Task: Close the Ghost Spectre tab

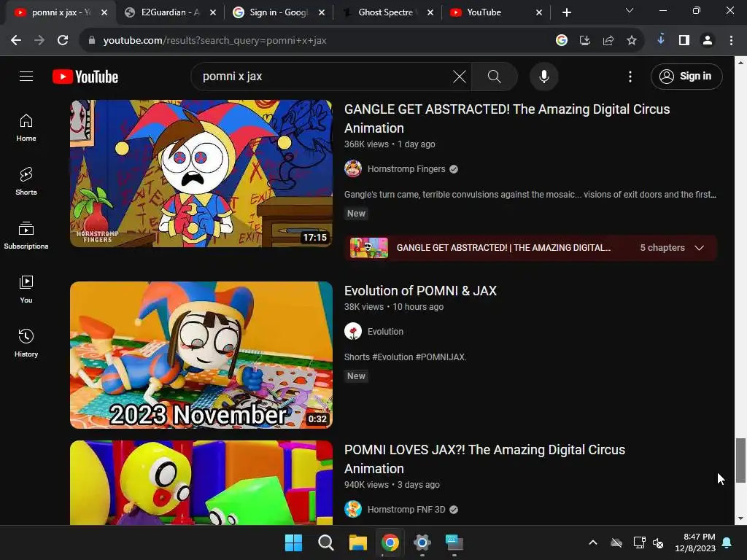Action: click(430, 12)
